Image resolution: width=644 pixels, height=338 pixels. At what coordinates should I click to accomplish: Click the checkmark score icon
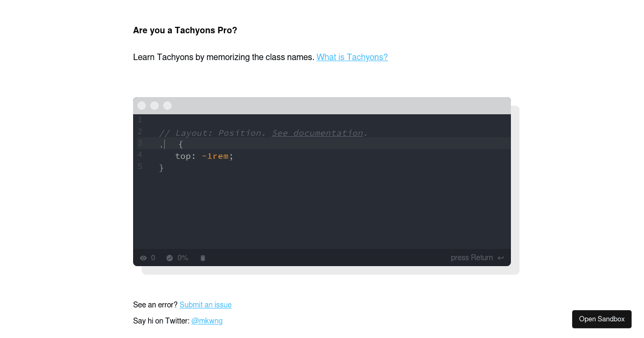[170, 258]
